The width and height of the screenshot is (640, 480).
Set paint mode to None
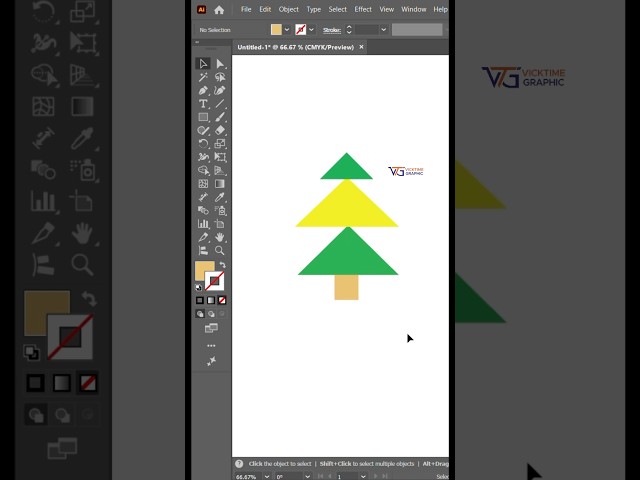[222, 300]
